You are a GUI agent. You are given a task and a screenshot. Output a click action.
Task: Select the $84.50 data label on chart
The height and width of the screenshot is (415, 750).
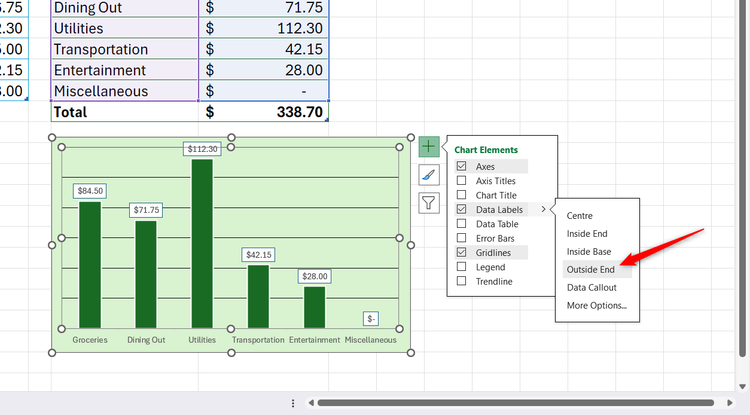tap(90, 191)
